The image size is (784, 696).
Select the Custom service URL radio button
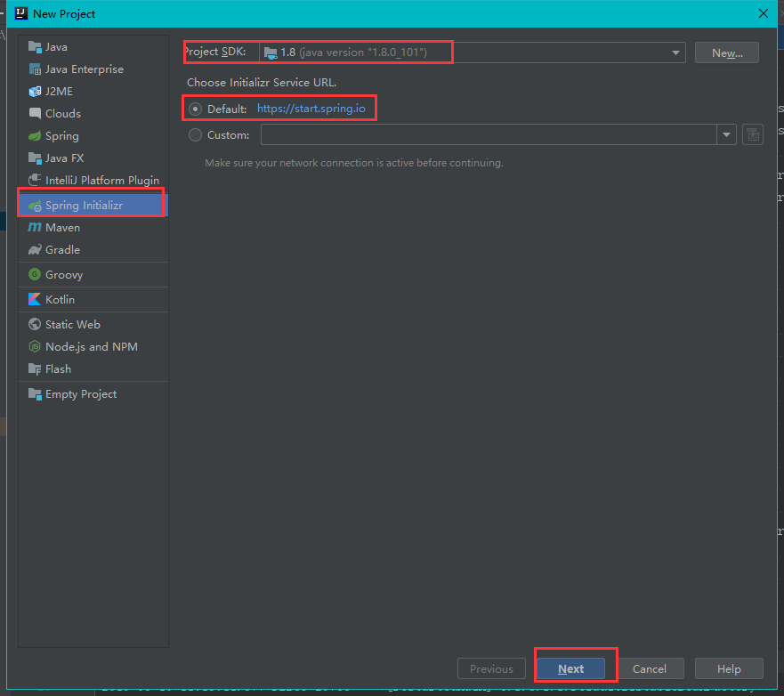tap(195, 135)
